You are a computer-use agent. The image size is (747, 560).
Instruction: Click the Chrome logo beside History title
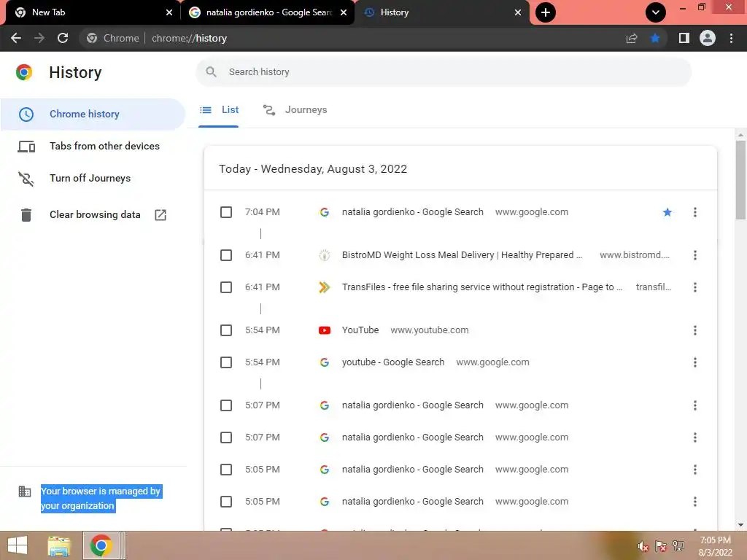point(24,72)
